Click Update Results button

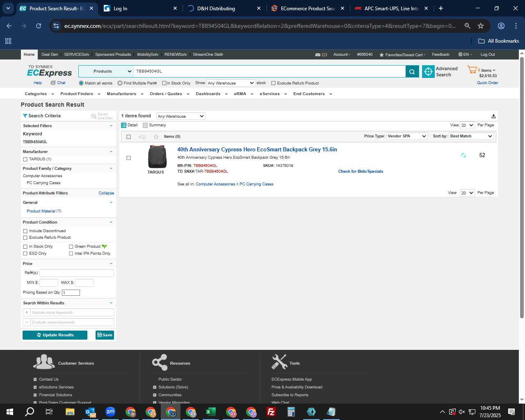pyautogui.click(x=55, y=335)
